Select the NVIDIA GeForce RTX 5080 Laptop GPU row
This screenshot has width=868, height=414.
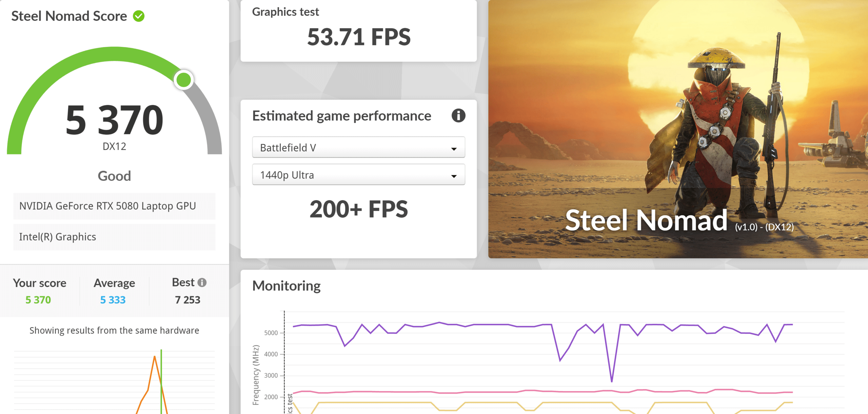point(114,206)
